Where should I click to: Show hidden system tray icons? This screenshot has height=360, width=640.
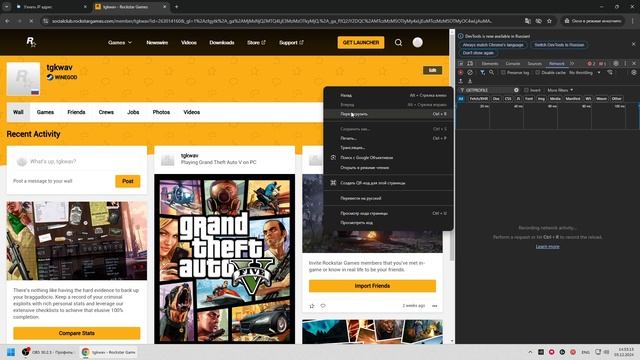530,352
